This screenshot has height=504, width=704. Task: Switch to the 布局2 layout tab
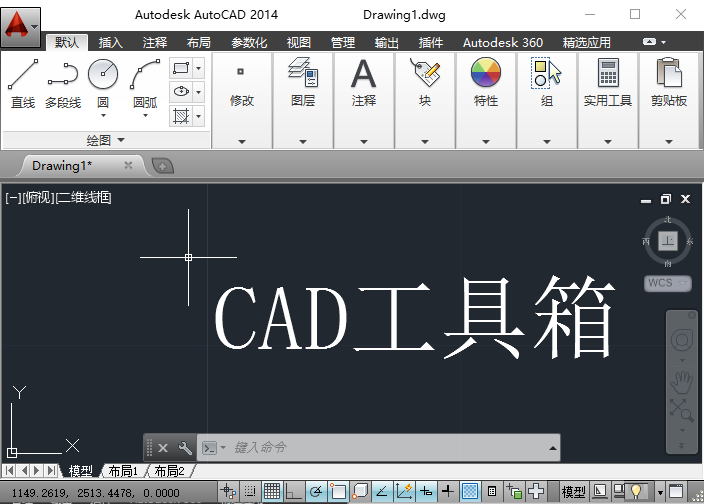(x=169, y=471)
